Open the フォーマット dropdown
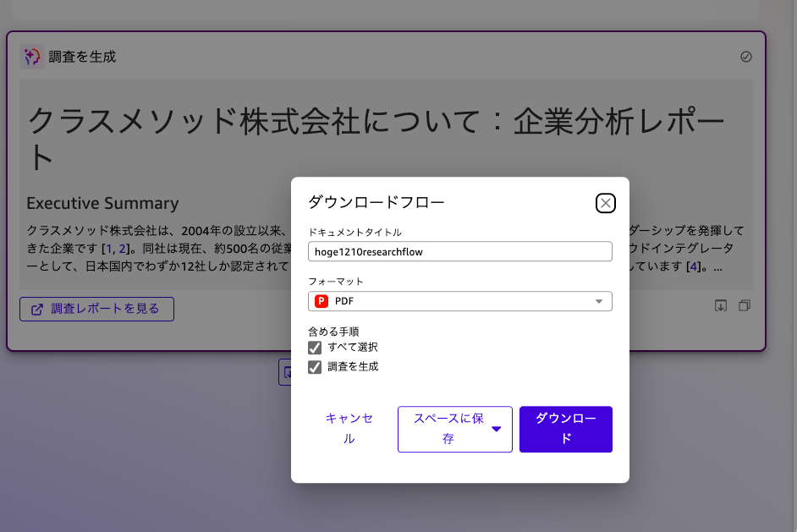 [x=459, y=301]
